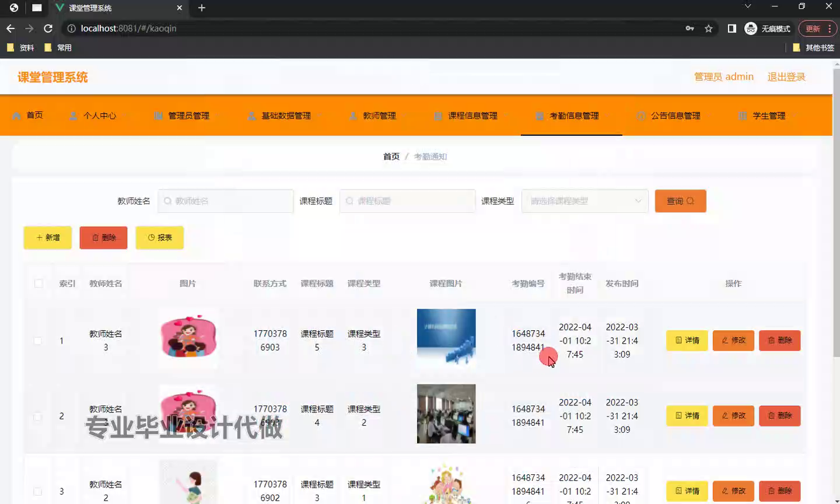Image resolution: width=840 pixels, height=504 pixels.
Task: Click the 发布时间 column header
Action: [622, 283]
